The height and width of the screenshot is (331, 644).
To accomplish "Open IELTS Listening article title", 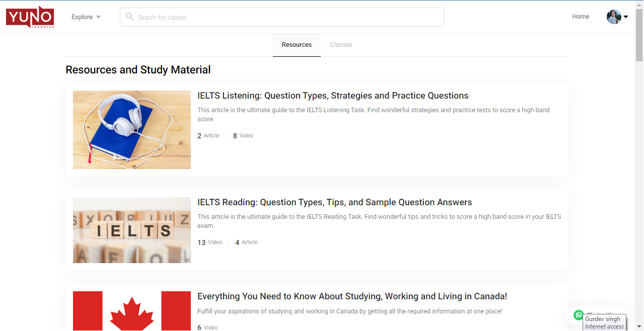I will pyautogui.click(x=333, y=96).
